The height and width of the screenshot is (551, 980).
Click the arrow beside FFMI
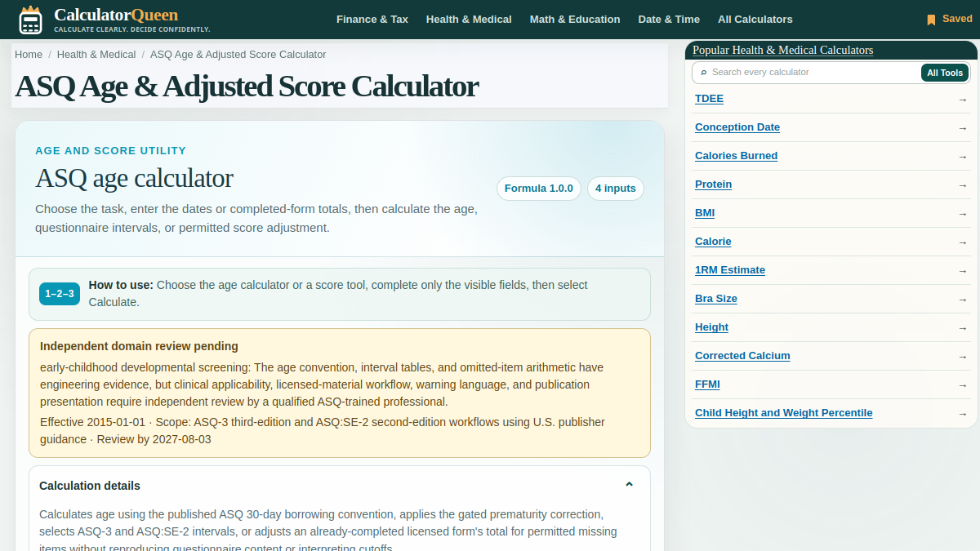(x=963, y=385)
